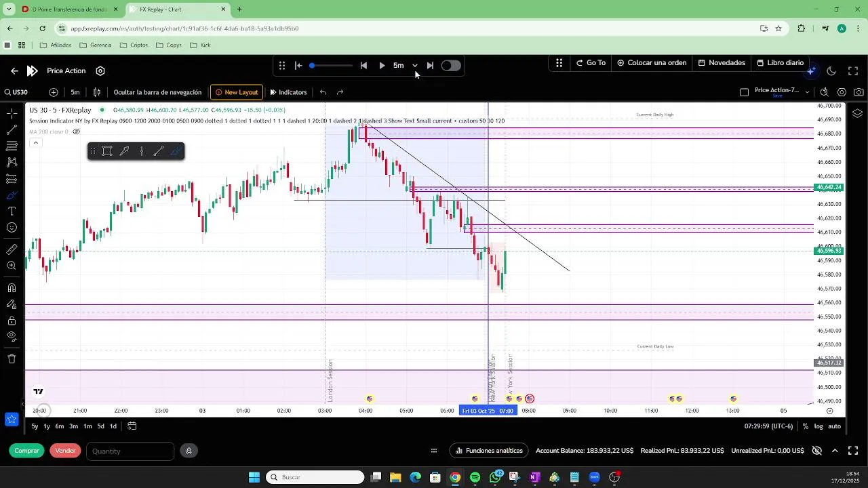The image size is (868, 488).
Task: Click the New Layout button
Action: click(x=237, y=92)
